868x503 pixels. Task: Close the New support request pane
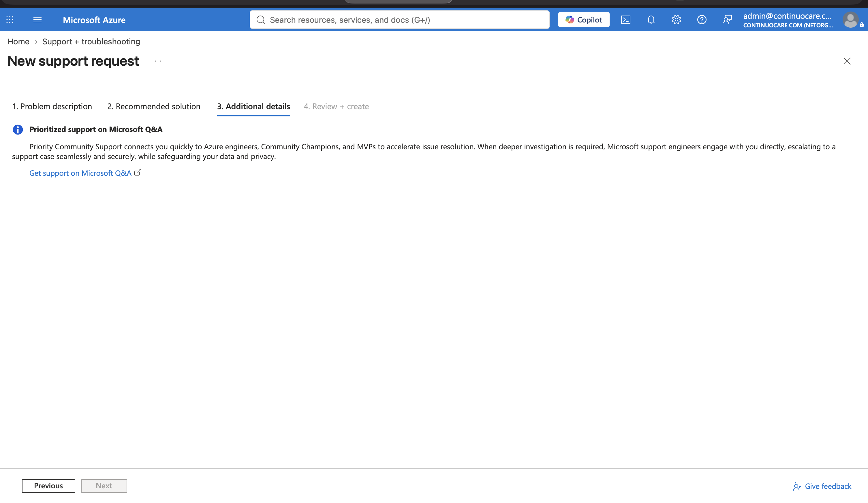click(847, 61)
